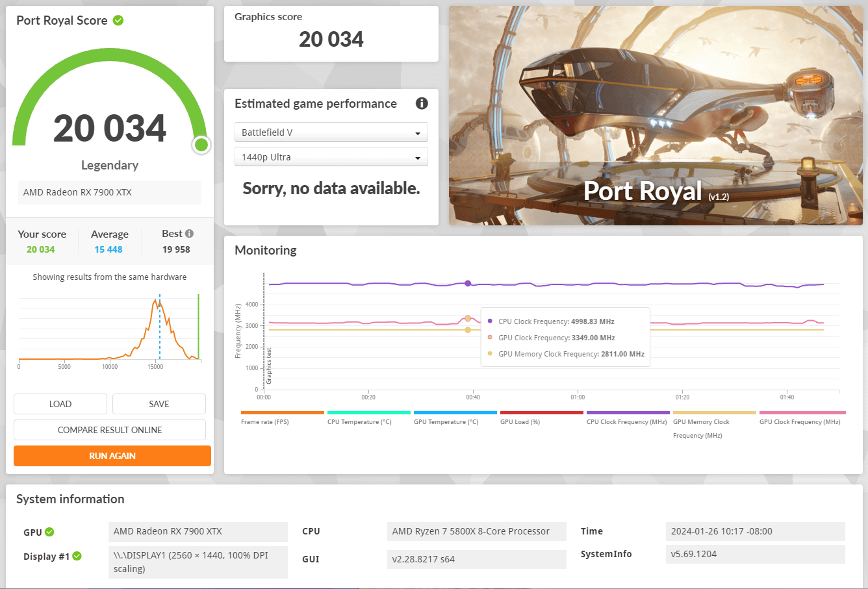Click the 'Estimated game performance' heading
This screenshot has width=868, height=589.
pos(316,103)
